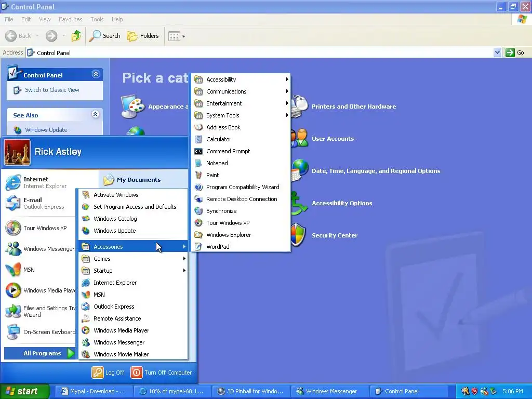The height and width of the screenshot is (399, 532).
Task: Click Activate Windows in programs list
Action: pyautogui.click(x=133, y=195)
